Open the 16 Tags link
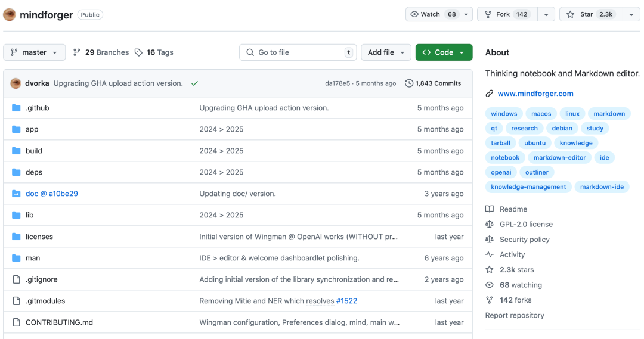The height and width of the screenshot is (339, 644). pos(154,52)
